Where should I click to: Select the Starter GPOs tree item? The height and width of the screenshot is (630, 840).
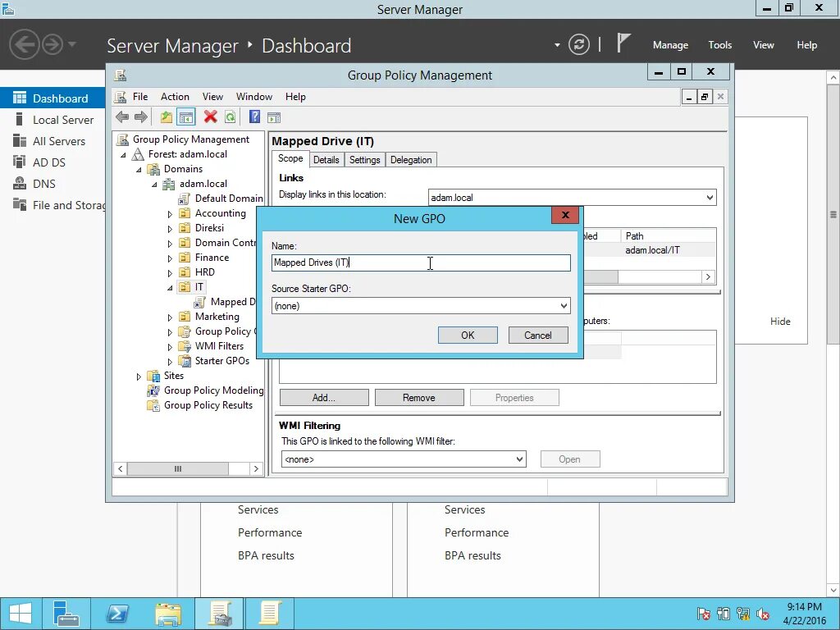point(221,361)
